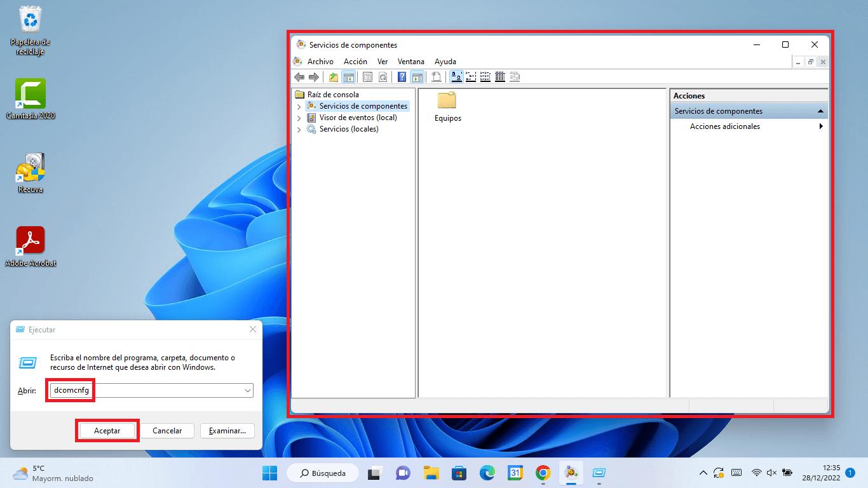
Task: Click the MMC icon left of Archivo menu
Action: pos(297,62)
